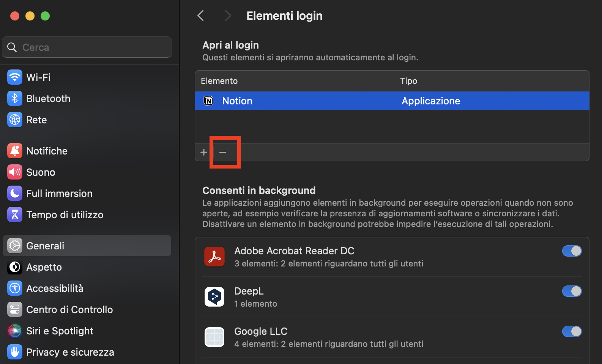The width and height of the screenshot is (602, 364).
Task: Click the Elemento column header
Action: point(219,81)
